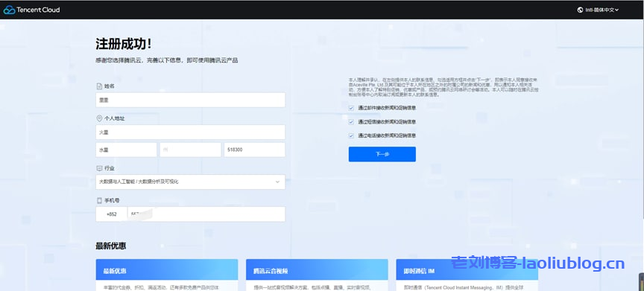Focus the address field containing 火星
Image resolution: width=644 pixels, height=291 pixels.
(x=190, y=132)
